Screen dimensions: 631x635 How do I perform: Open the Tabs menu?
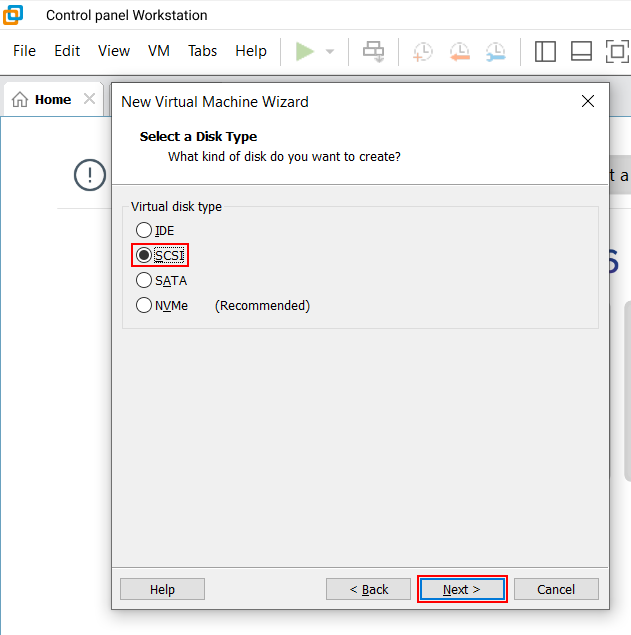[202, 51]
